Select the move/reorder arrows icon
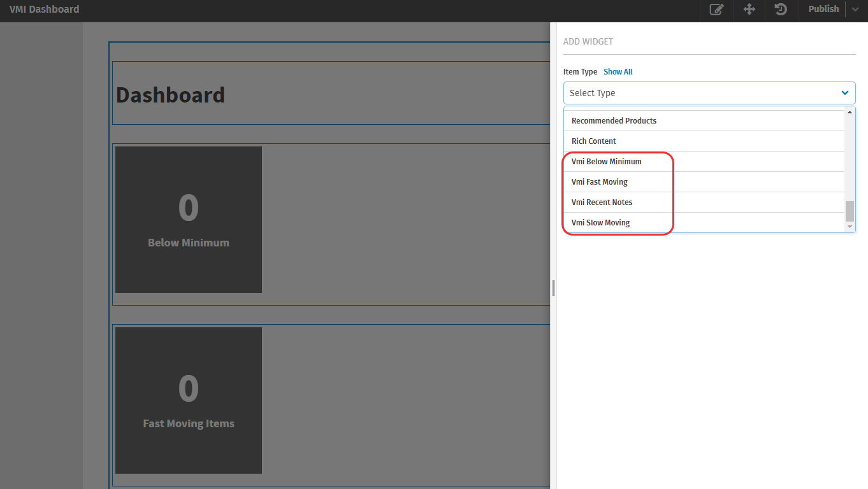 (749, 10)
